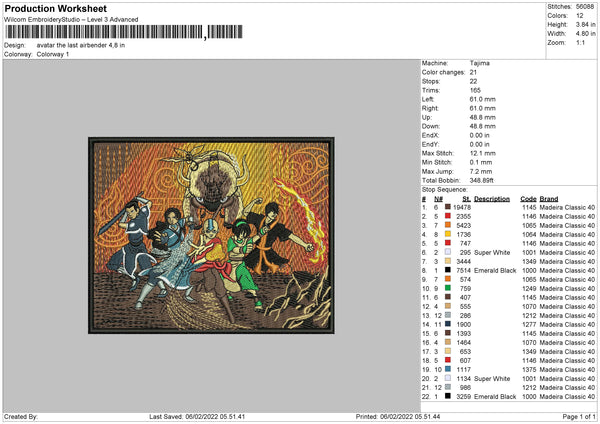The image size is (600, 424).
Task: Click the Height value 3.84 in
Action: (x=585, y=24)
